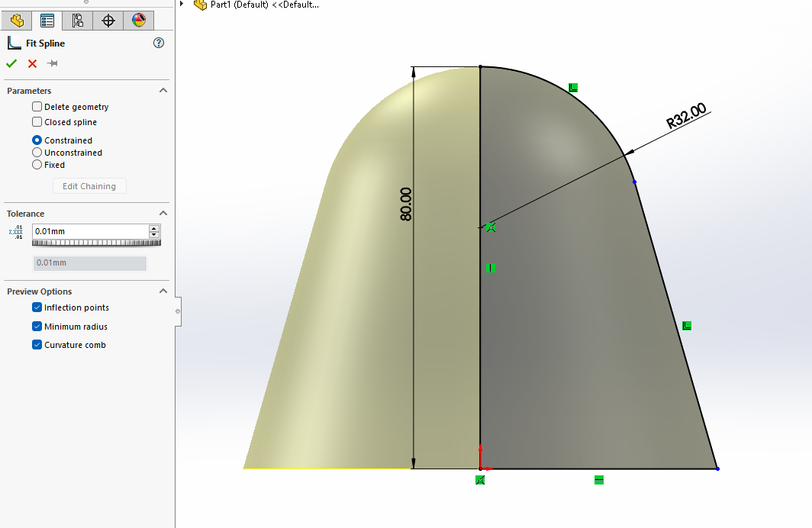Screen dimensions: 812x528
Task: Switch to the DisplayManager colored-ball tab
Action: click(x=138, y=21)
